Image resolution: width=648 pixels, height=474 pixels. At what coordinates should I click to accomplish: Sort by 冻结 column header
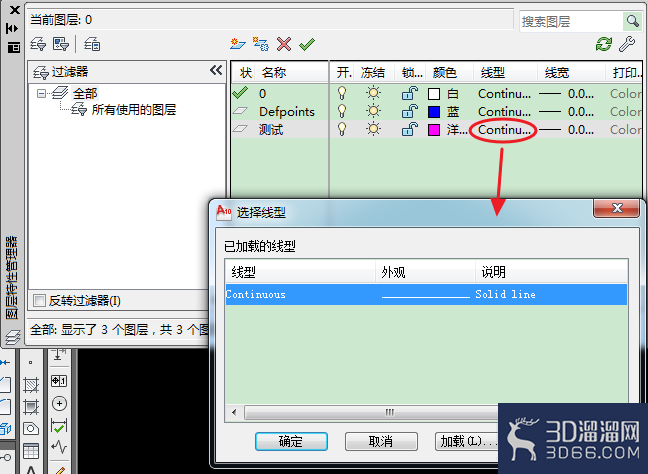(x=373, y=73)
